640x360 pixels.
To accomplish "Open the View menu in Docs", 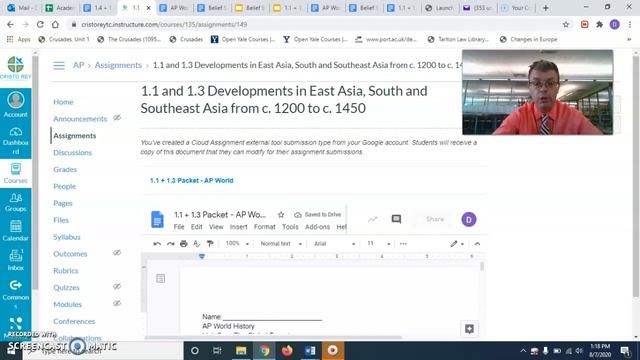I will 216,227.
